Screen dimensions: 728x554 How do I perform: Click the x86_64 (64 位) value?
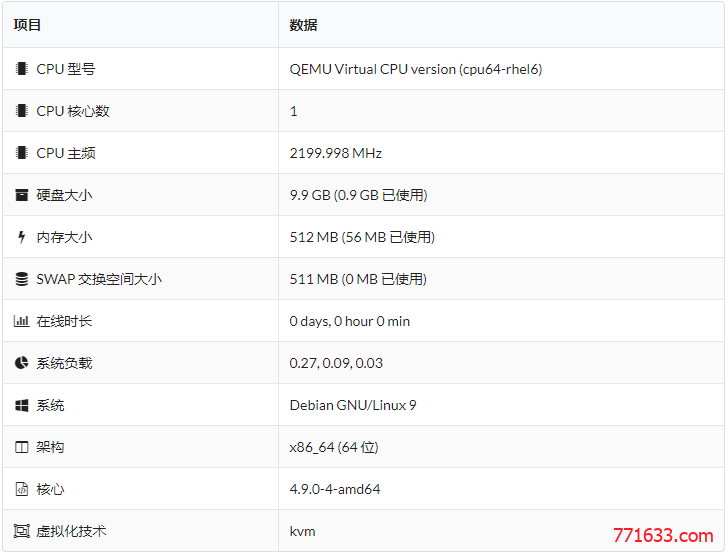(x=333, y=447)
